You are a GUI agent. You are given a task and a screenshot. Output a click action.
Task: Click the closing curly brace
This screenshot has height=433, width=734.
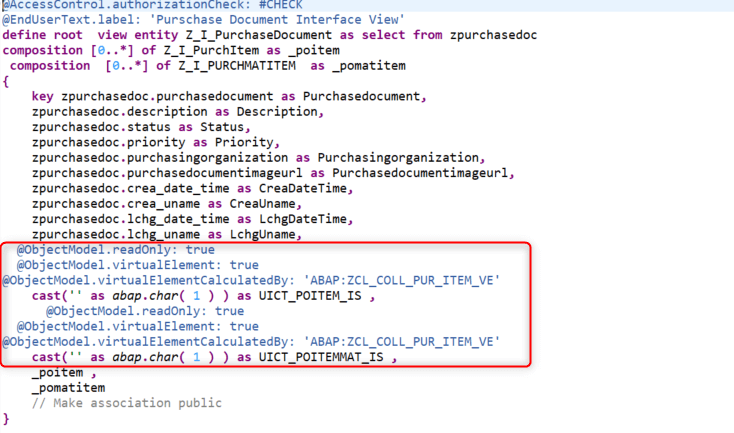tap(6, 419)
